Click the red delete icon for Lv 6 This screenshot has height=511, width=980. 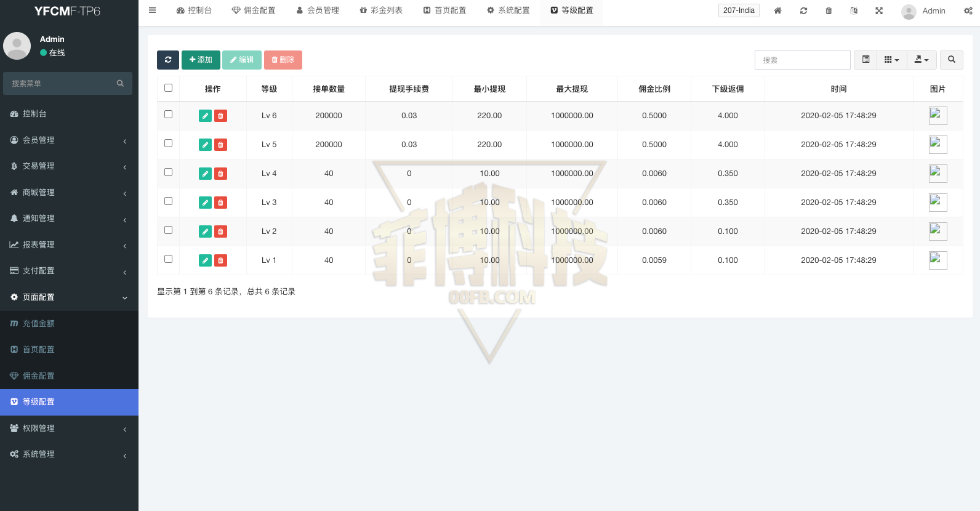click(x=220, y=116)
